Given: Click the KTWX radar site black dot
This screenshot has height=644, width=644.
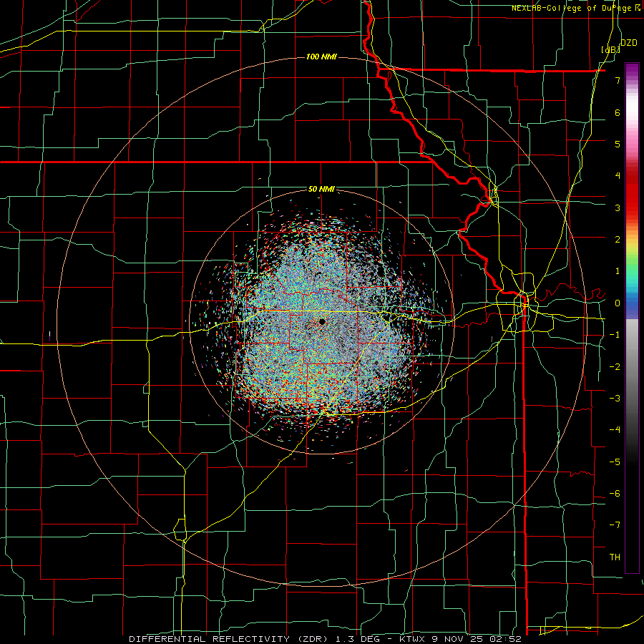Looking at the screenshot, I should coord(322,321).
